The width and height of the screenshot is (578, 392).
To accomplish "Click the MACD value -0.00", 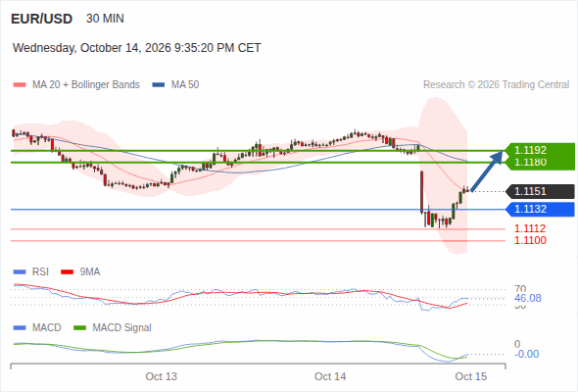I will (x=527, y=354).
